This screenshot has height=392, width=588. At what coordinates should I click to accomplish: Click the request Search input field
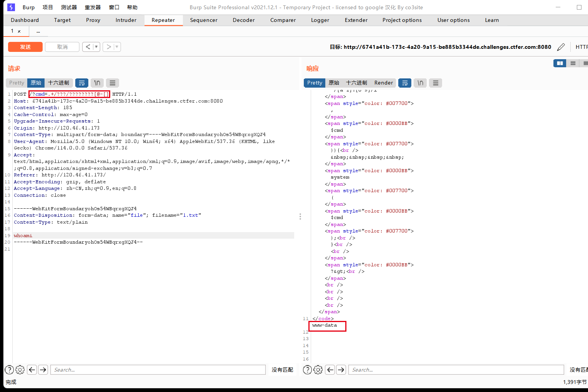(x=158, y=370)
